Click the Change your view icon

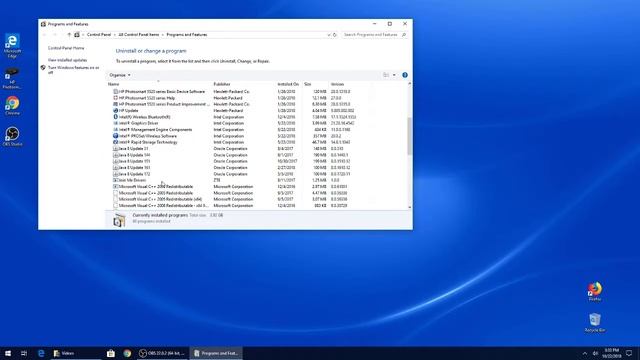coord(386,75)
